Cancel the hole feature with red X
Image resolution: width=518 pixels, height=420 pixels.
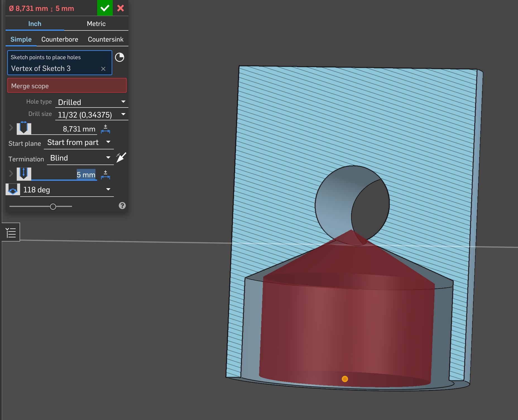(x=121, y=8)
